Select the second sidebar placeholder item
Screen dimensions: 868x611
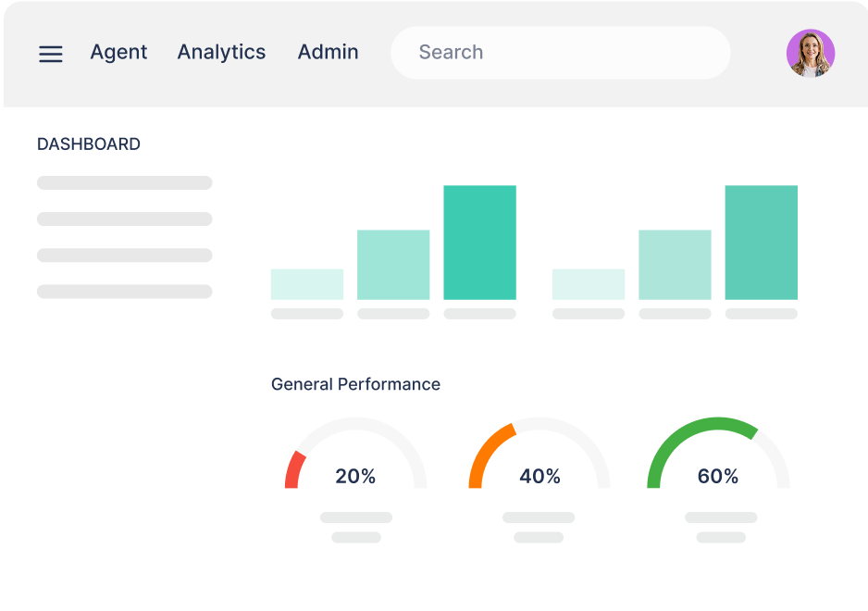pos(124,218)
